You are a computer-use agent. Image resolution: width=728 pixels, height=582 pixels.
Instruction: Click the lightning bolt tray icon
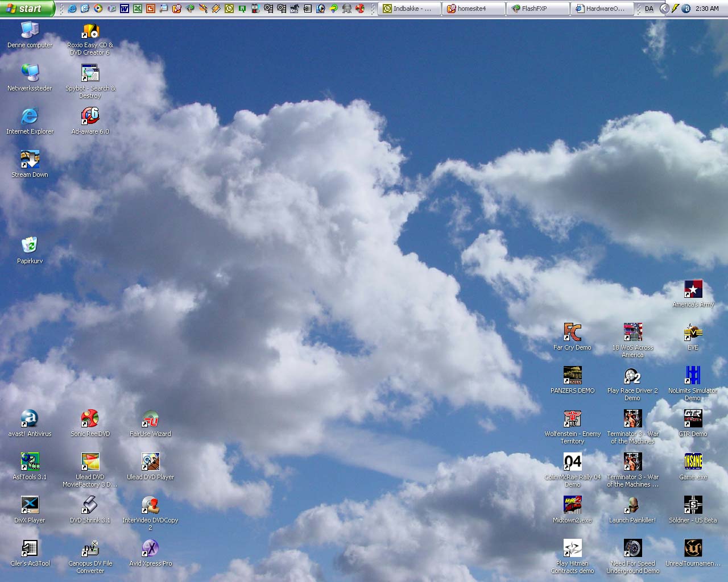(x=675, y=9)
